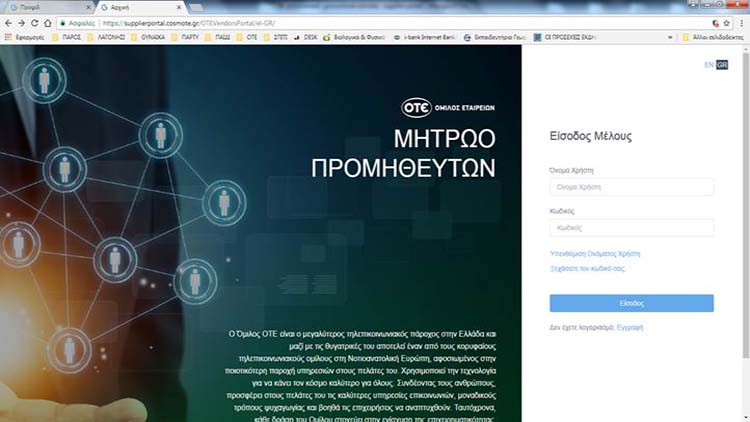Viewport: 750px width, 422px height.
Task: Click the browser back arrow
Action: click(8, 21)
